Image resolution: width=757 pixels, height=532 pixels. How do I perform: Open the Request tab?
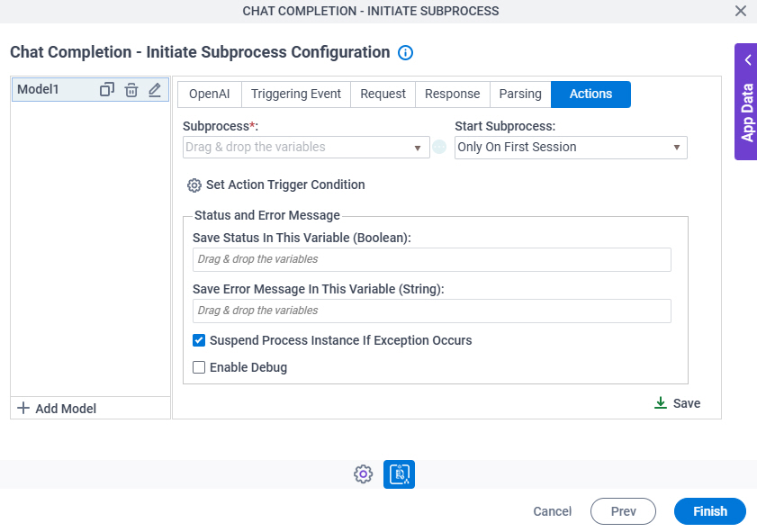pos(383,95)
